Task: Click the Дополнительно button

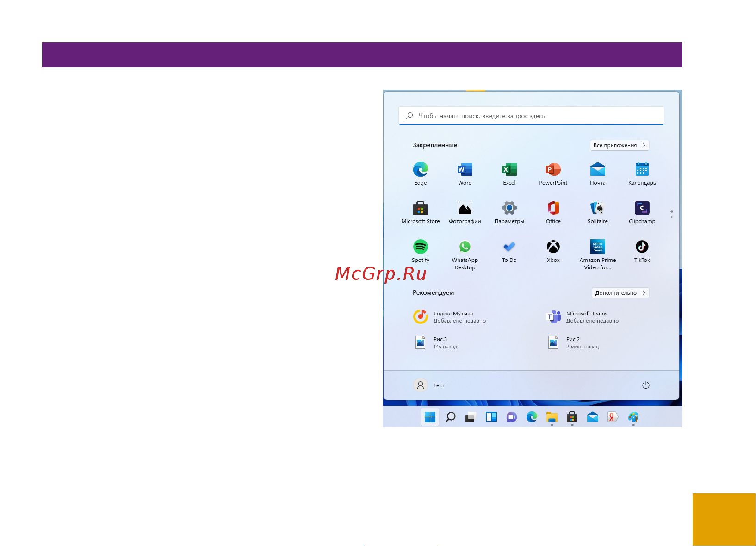Action: [620, 293]
